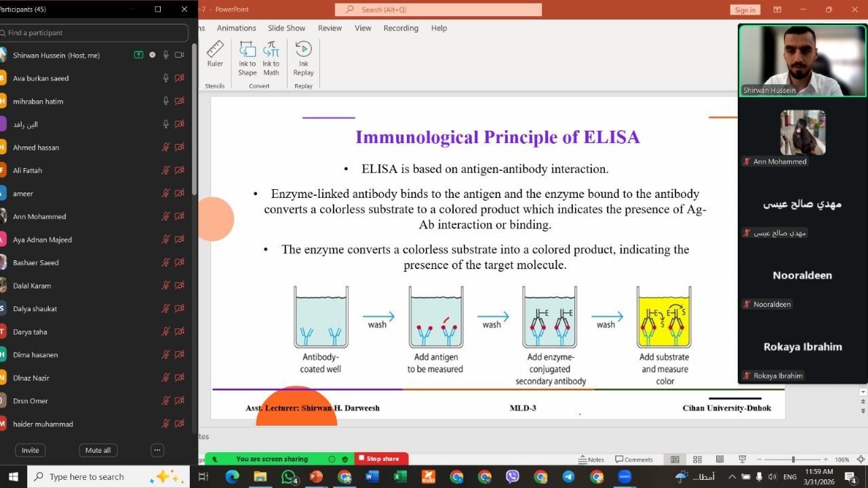This screenshot has width=868, height=488.
Task: Start the Ink Replay
Action: click(303, 57)
